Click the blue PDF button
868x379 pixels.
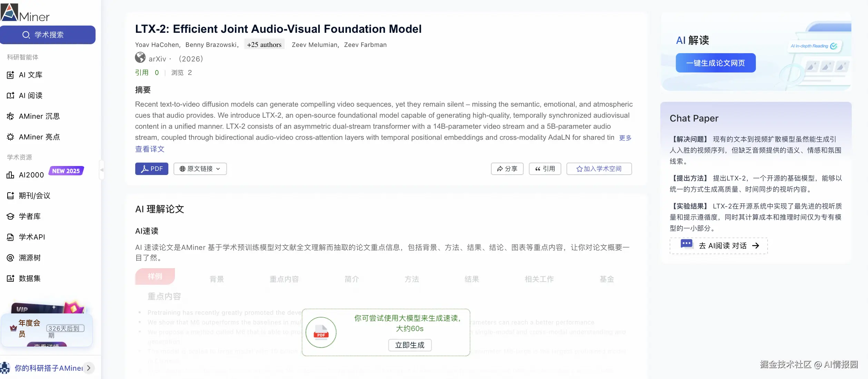151,169
